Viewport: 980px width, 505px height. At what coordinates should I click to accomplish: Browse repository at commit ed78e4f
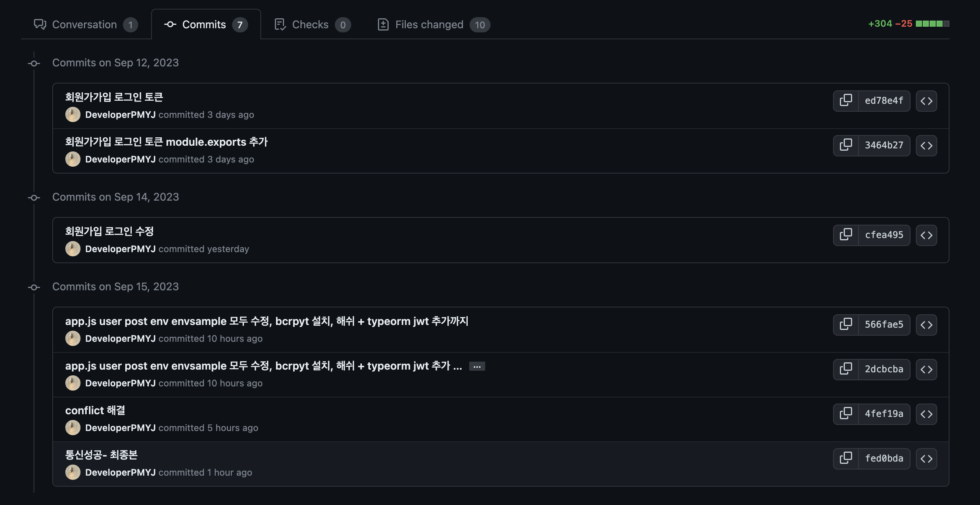point(926,101)
